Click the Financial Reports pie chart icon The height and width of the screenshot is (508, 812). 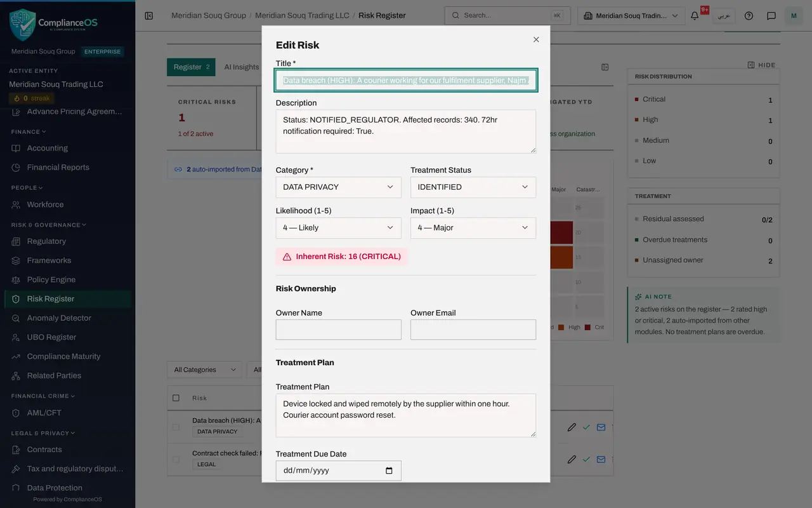[x=16, y=168]
